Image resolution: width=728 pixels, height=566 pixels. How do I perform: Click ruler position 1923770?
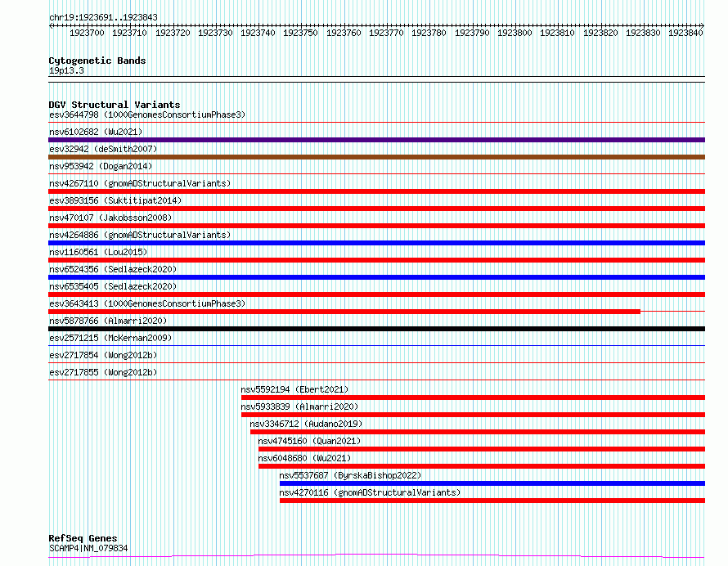(x=386, y=33)
